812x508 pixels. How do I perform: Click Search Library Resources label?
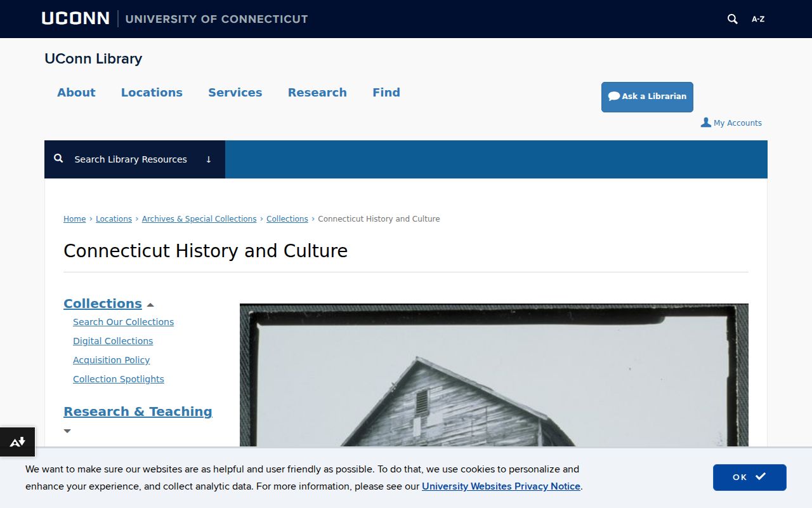pyautogui.click(x=131, y=159)
